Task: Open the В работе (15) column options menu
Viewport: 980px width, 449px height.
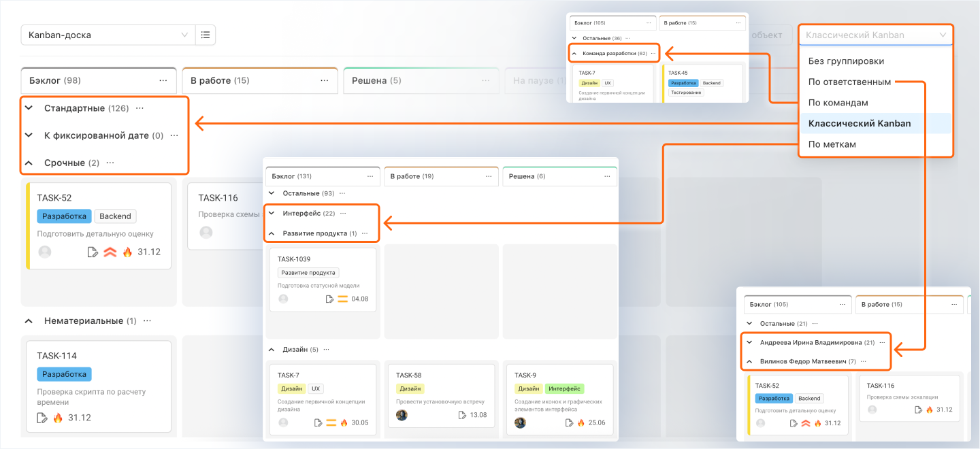Action: click(325, 80)
